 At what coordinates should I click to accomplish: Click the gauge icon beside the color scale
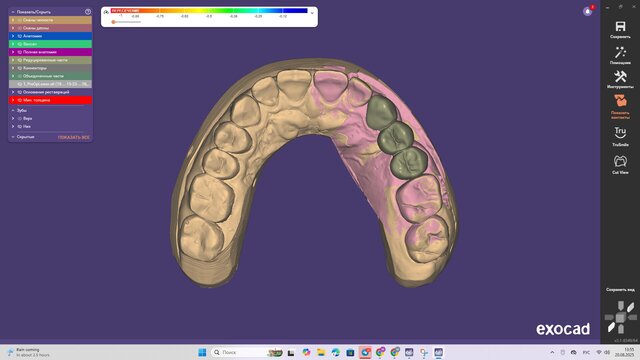106,12
